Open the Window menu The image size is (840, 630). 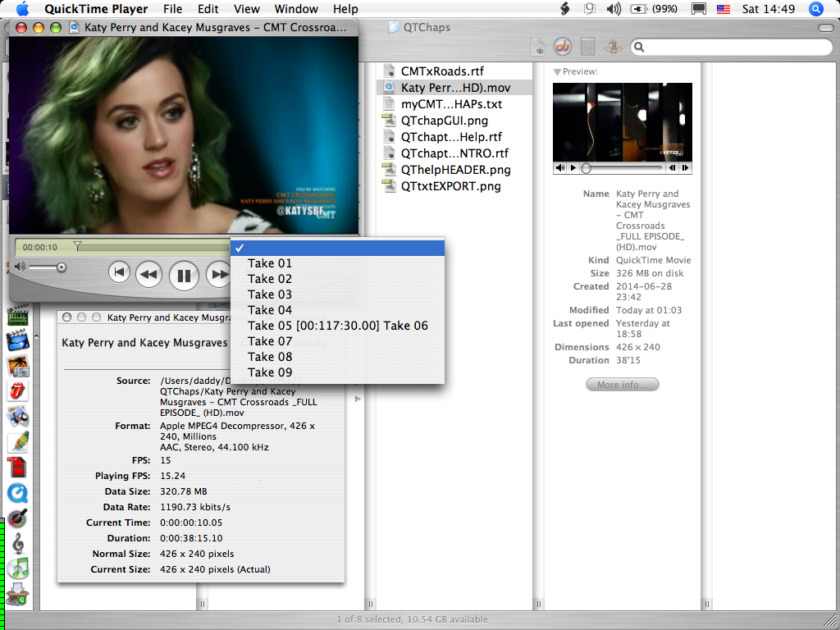coord(296,9)
